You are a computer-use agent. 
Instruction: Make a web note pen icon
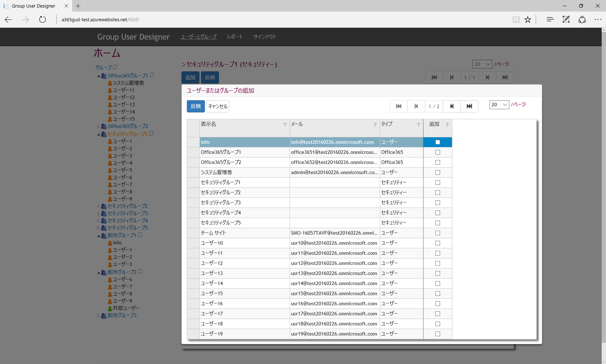[x=566, y=19]
